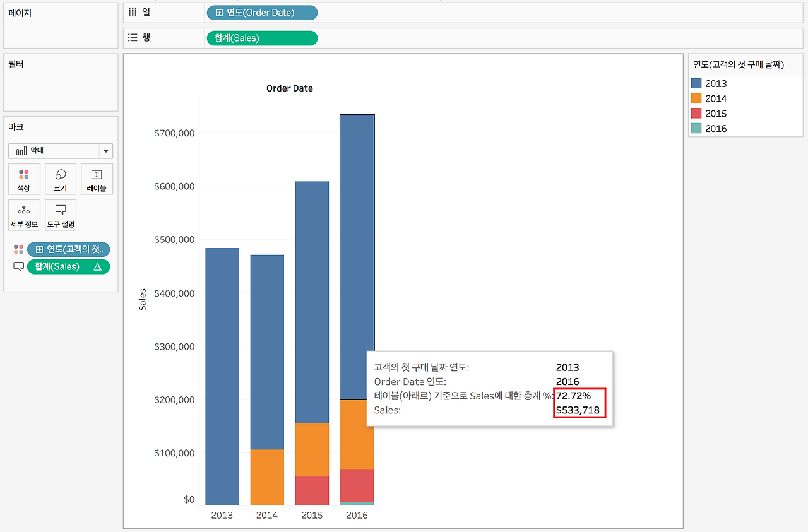808x532 pixels.
Task: Expand the 연도(고객의 첫.. pill plus sign
Action: click(x=39, y=249)
